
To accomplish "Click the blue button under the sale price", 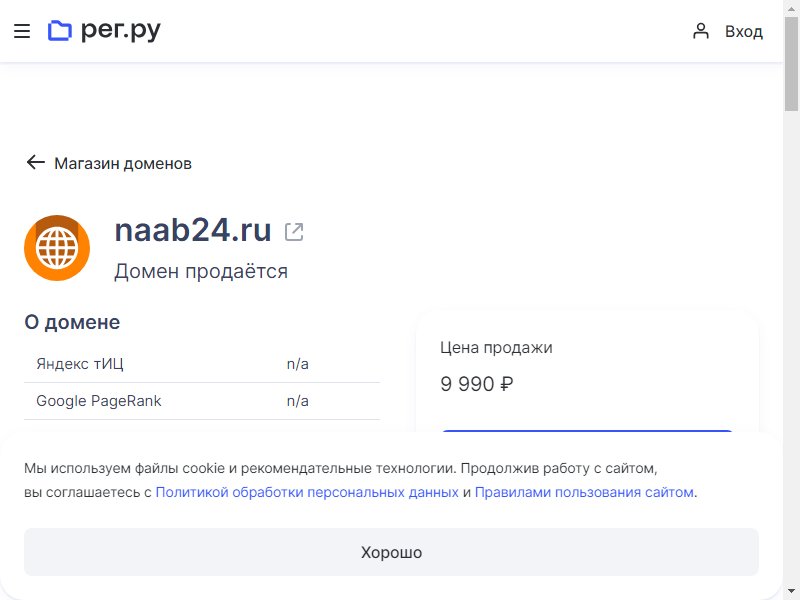I will tap(587, 432).
